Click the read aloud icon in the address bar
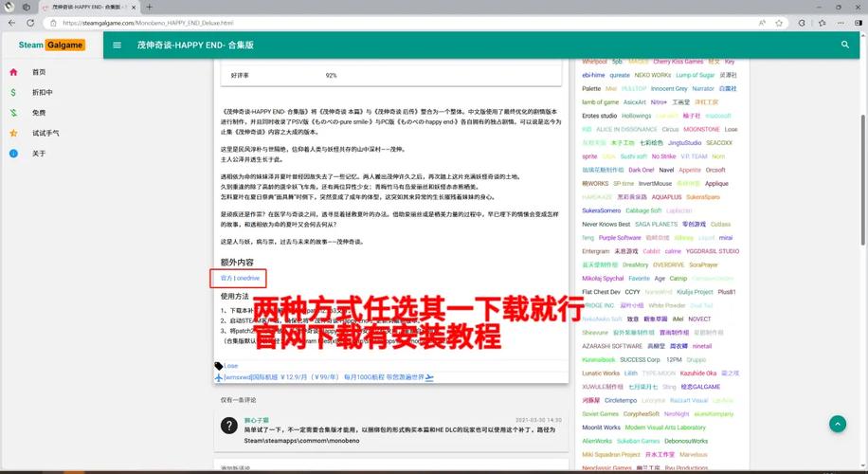Image resolution: width=868 pixels, height=474 pixels. point(762,23)
